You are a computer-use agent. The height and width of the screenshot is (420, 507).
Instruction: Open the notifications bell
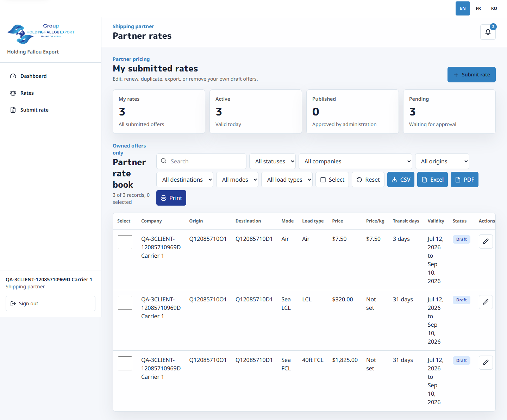488,32
